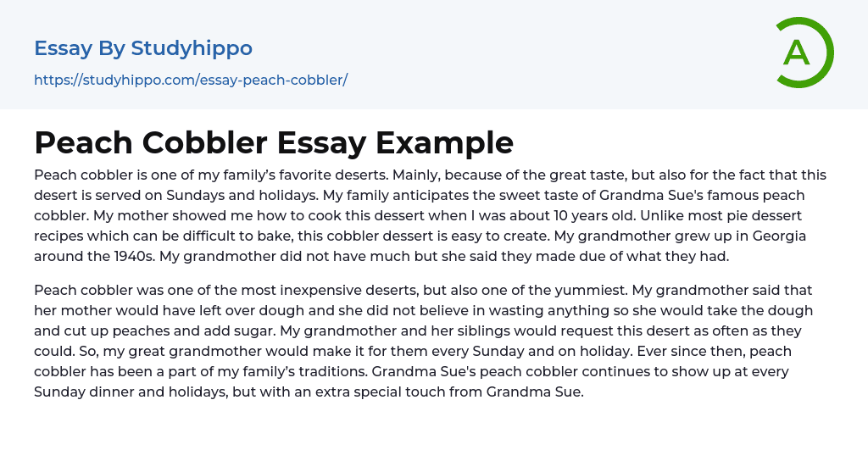
Task: Click the "Essay By Studyhippo" header text
Action: (x=143, y=48)
